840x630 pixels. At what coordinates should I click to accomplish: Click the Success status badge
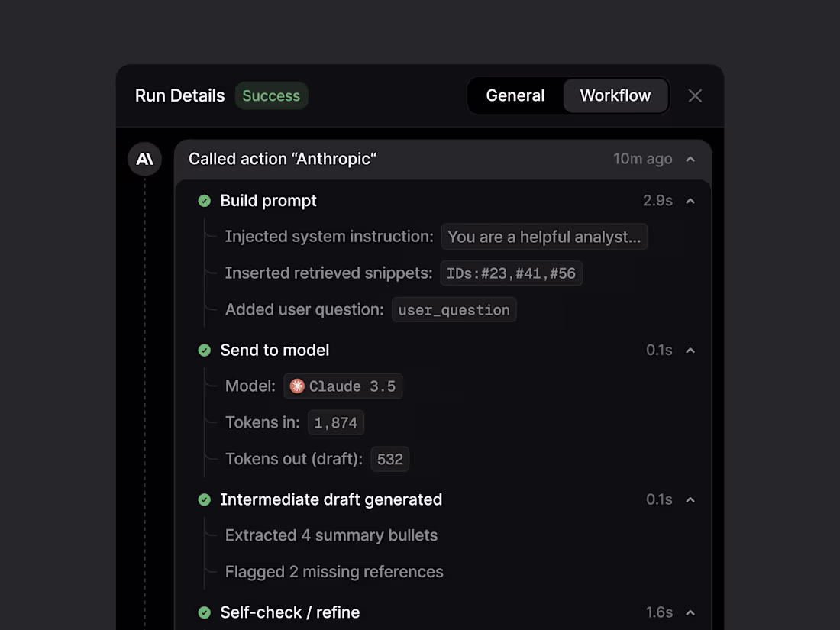[x=271, y=95]
